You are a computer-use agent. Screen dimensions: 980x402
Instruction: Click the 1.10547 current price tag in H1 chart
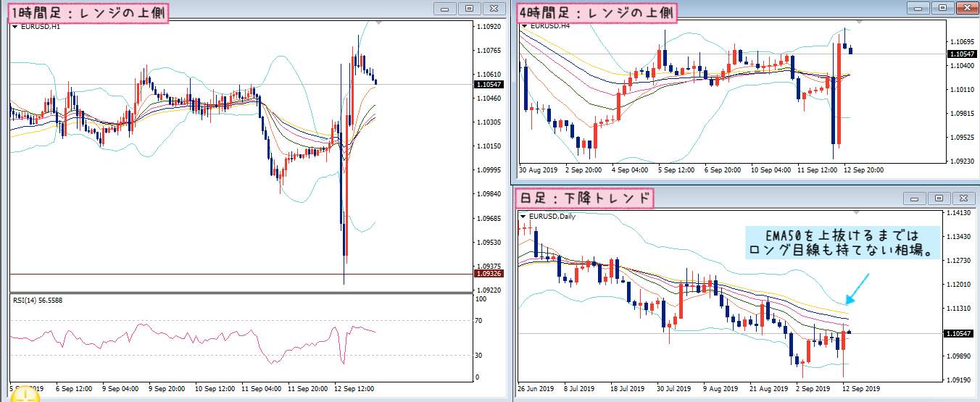coord(488,84)
